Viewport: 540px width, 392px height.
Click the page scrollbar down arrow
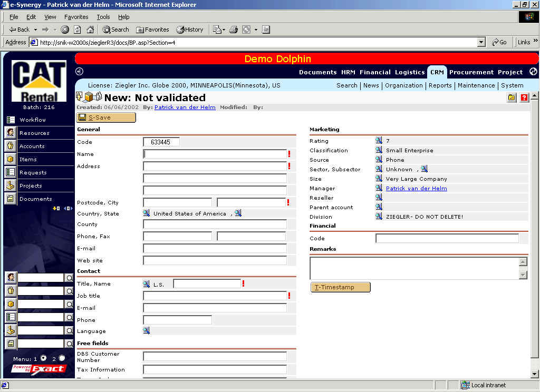(x=534, y=374)
